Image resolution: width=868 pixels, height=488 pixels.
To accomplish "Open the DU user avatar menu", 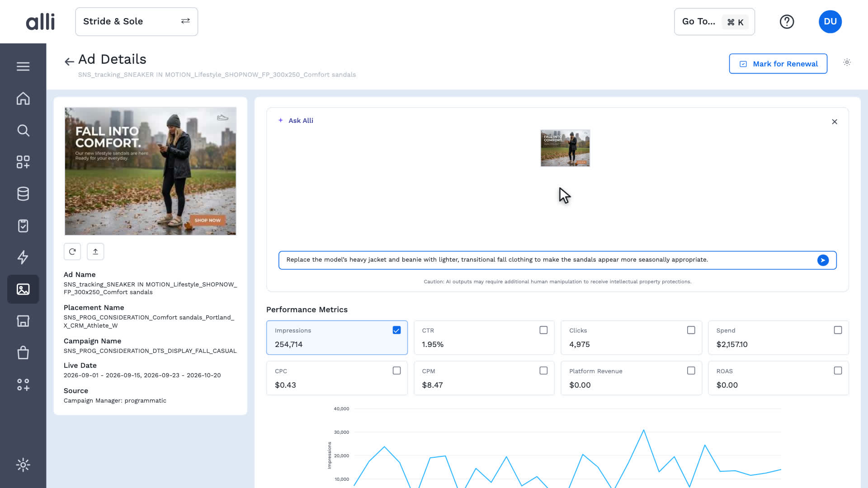I will tap(830, 22).
